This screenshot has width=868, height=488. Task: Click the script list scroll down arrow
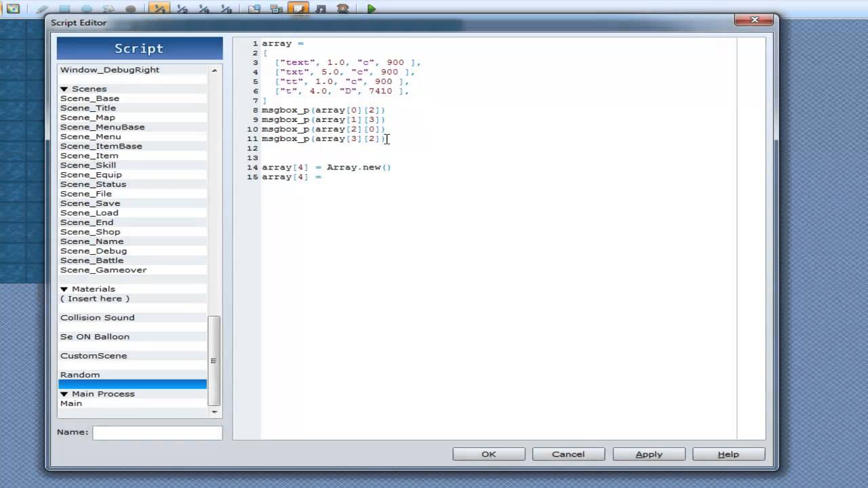tap(214, 411)
